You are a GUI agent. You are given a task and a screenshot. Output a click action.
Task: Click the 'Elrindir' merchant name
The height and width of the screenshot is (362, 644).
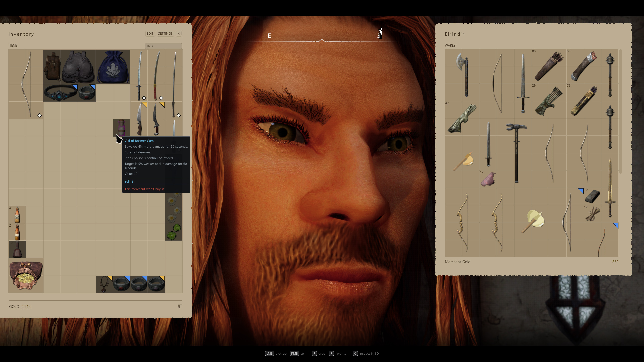(x=455, y=34)
